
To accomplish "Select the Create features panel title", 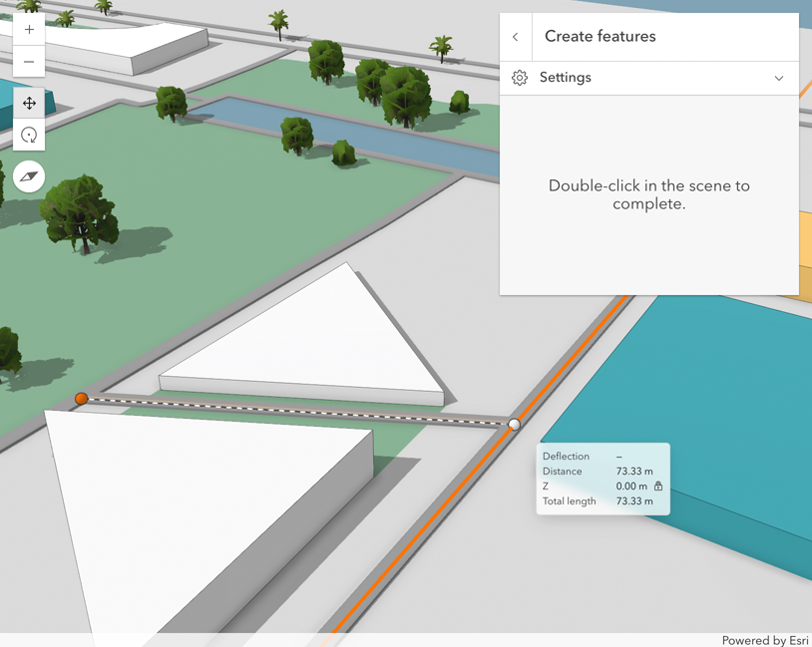I will point(599,36).
